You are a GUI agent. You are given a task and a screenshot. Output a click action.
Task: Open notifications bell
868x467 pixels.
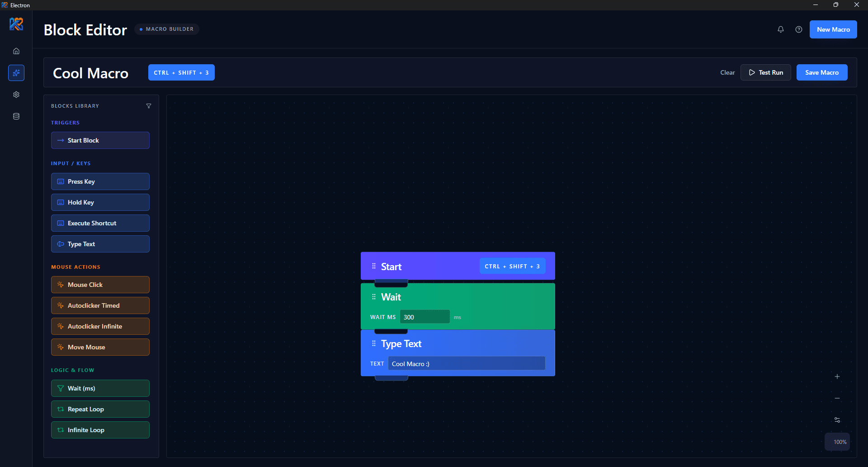781,29
